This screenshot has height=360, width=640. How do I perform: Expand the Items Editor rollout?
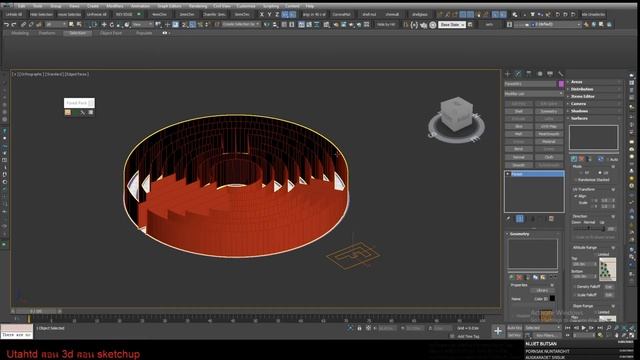[x=595, y=97]
